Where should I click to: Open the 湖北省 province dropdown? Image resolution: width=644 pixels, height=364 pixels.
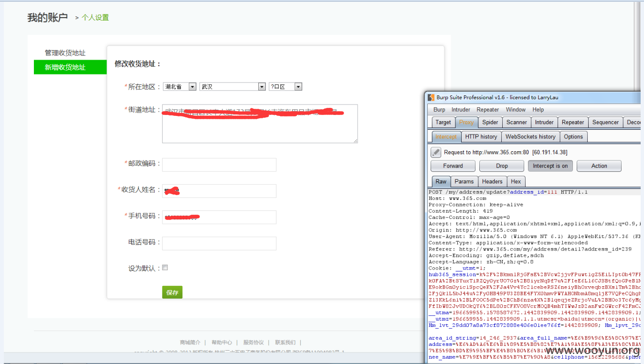click(x=179, y=87)
